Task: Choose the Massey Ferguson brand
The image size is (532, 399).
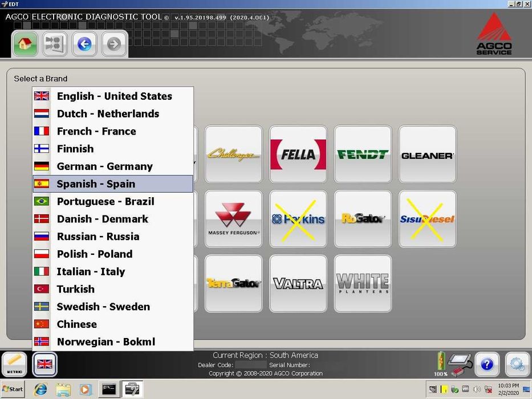Action: pos(233,219)
